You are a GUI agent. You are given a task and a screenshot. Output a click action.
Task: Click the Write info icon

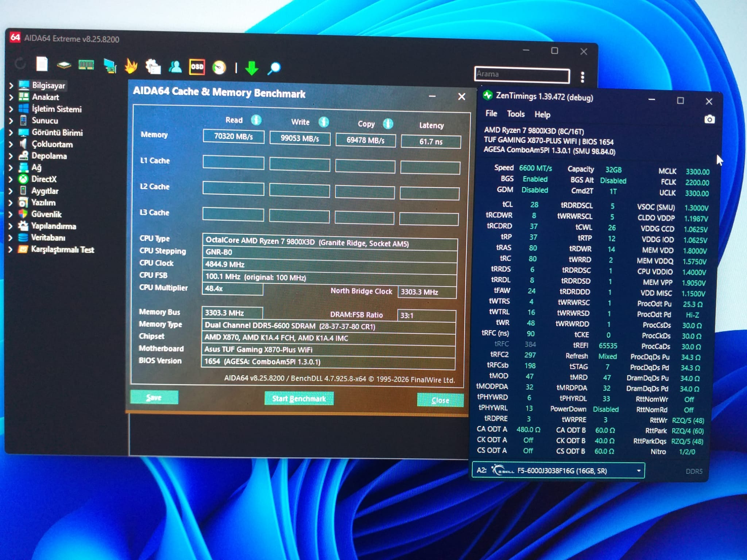point(324,122)
